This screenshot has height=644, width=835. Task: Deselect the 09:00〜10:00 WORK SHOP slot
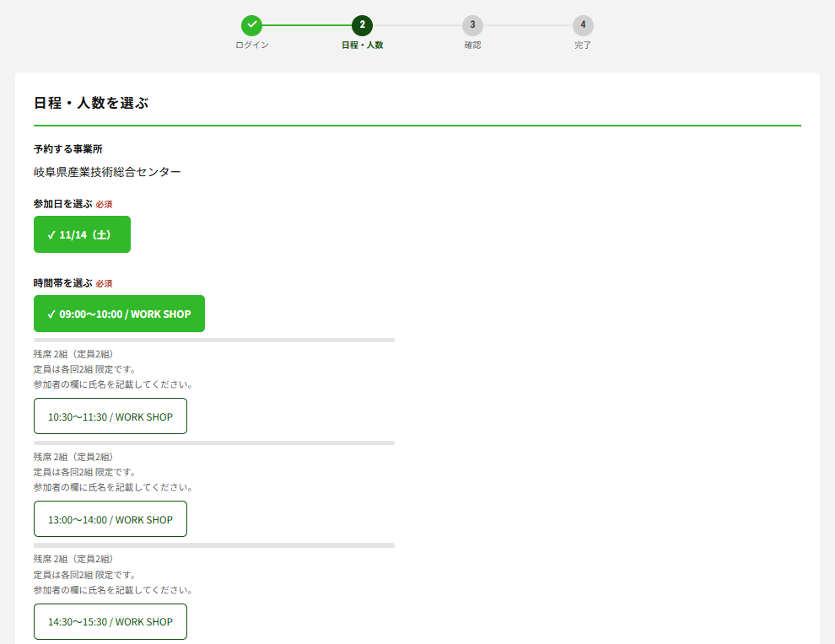pos(119,314)
